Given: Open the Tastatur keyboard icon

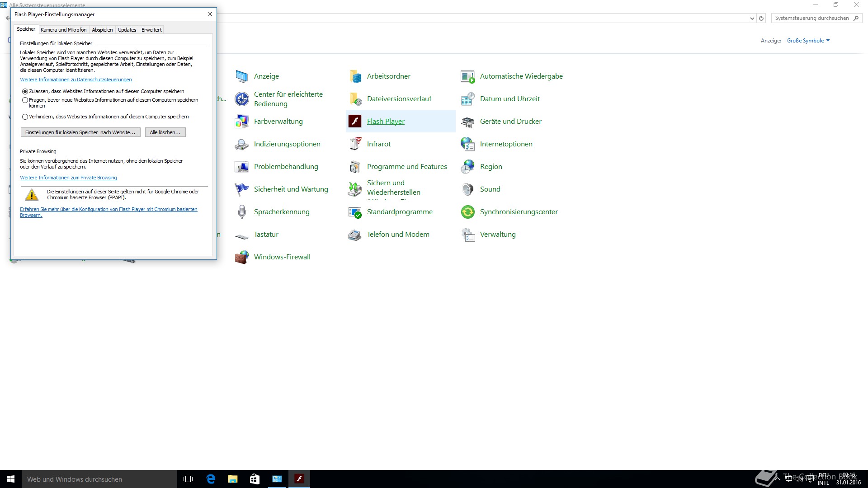Looking at the screenshot, I should click(242, 236).
